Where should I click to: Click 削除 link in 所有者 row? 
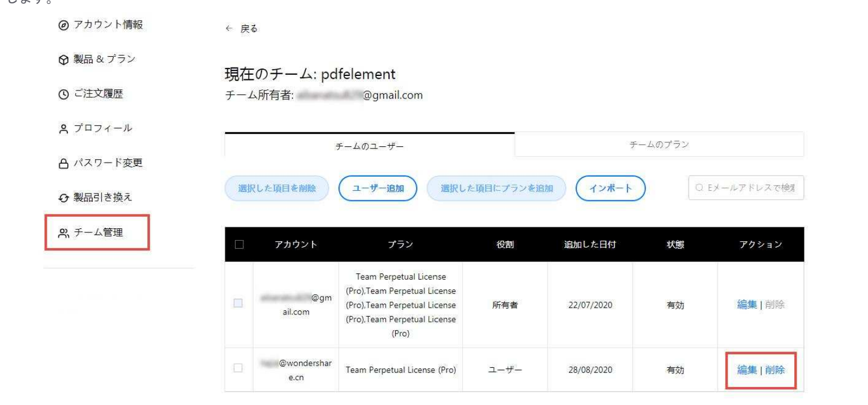775,305
